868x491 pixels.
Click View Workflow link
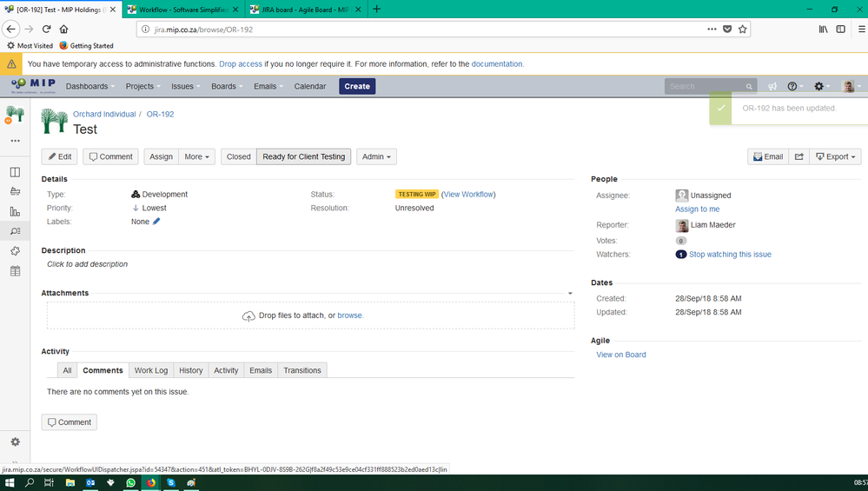(468, 195)
